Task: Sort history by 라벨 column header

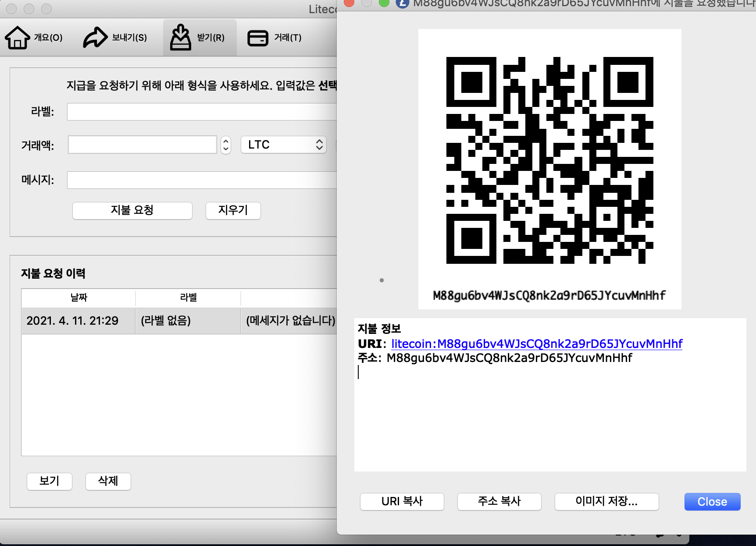Action: 188,298
